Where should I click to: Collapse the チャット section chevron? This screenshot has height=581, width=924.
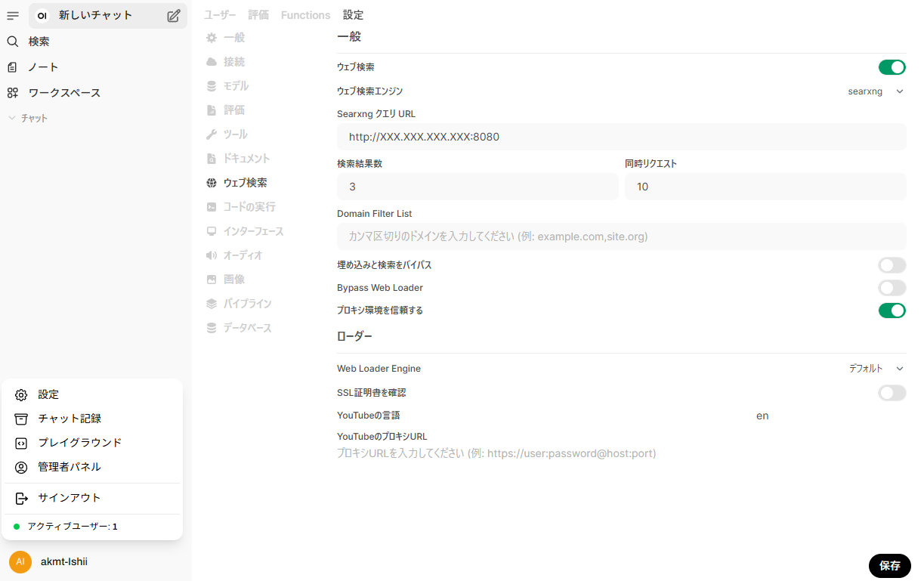coord(12,119)
